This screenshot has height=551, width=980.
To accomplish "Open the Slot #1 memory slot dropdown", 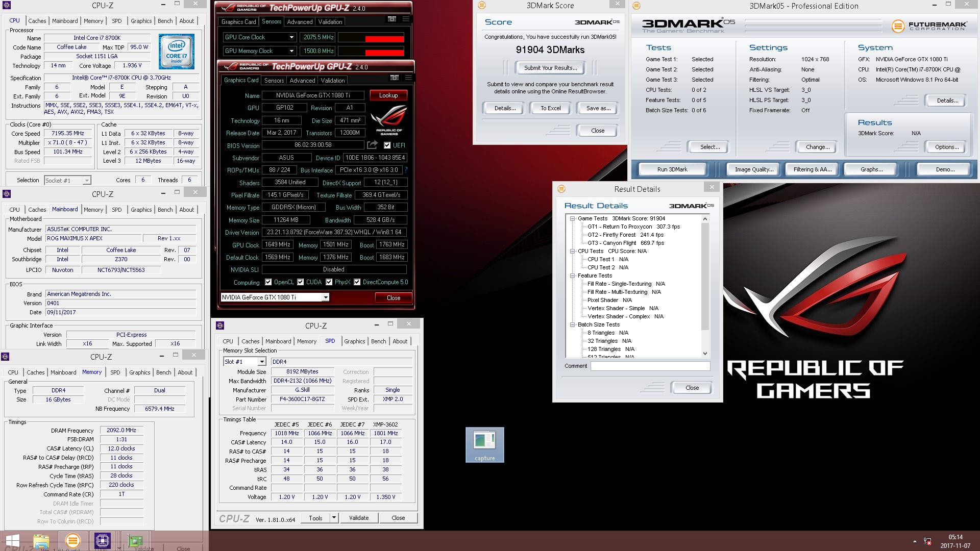I will point(262,362).
